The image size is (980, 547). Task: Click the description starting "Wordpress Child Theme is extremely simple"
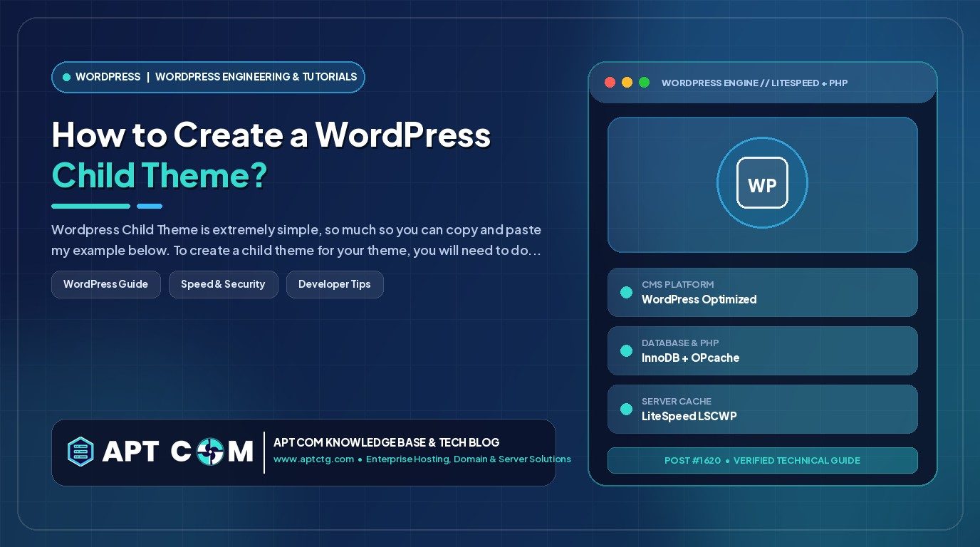point(296,241)
